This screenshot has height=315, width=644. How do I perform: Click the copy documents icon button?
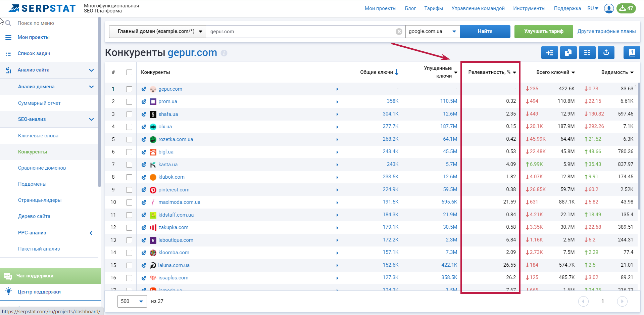tap(568, 53)
